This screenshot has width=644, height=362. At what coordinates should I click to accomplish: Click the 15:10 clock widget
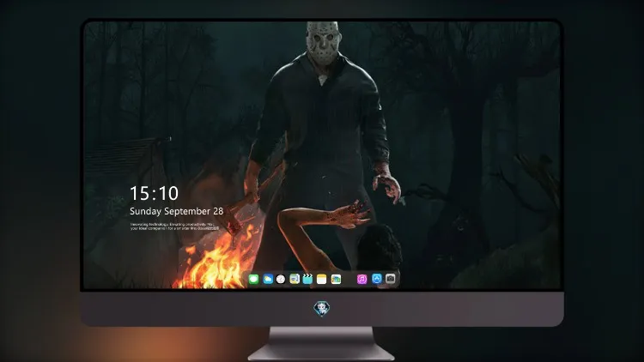(x=154, y=193)
